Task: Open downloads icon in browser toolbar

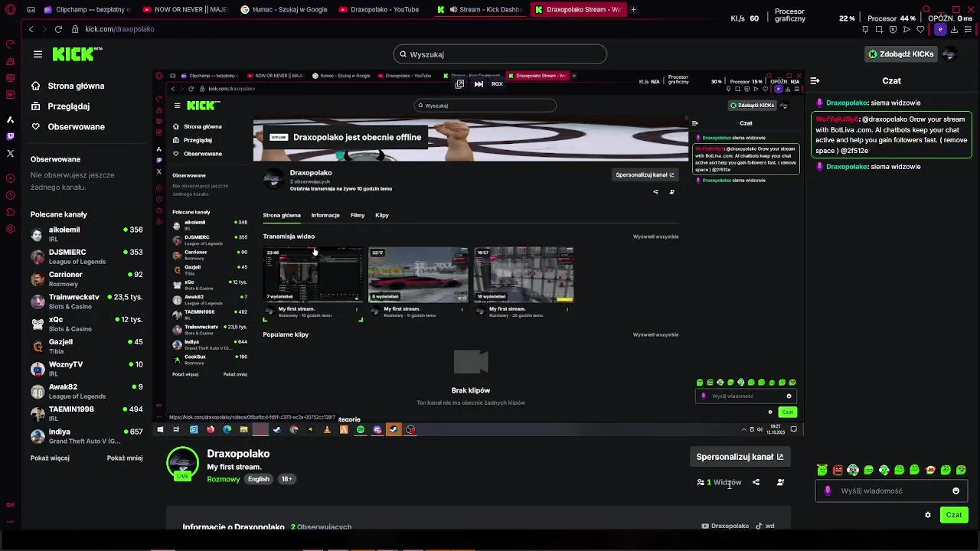Action: 954,29
